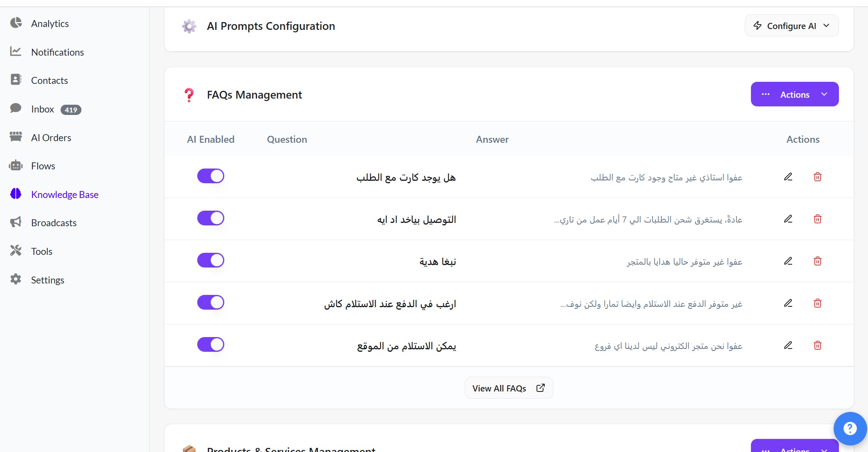Click the Broadcasts megaphone icon
The width and height of the screenshot is (868, 452).
coord(16,223)
